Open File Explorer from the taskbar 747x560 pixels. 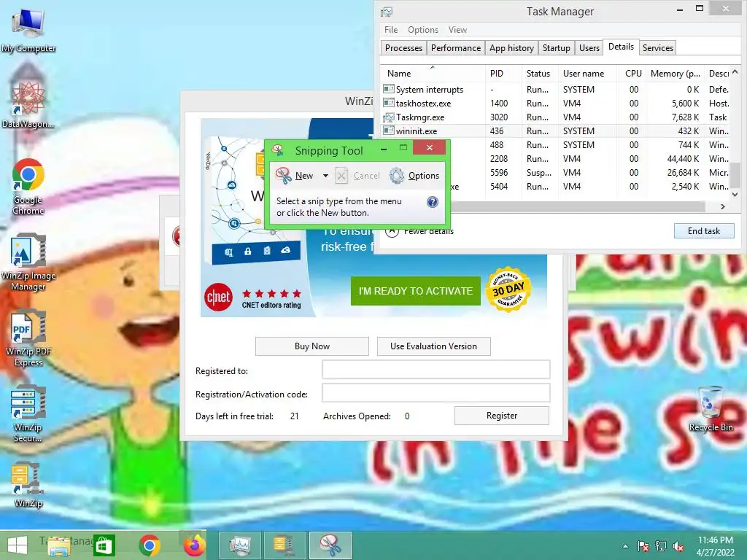58,545
